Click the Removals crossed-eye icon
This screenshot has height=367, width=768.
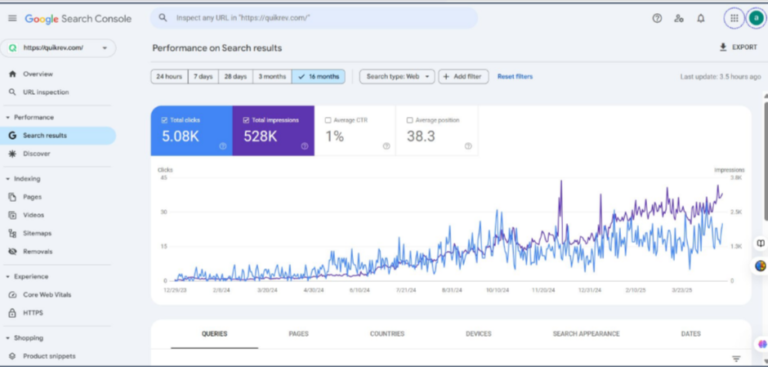[x=13, y=251]
